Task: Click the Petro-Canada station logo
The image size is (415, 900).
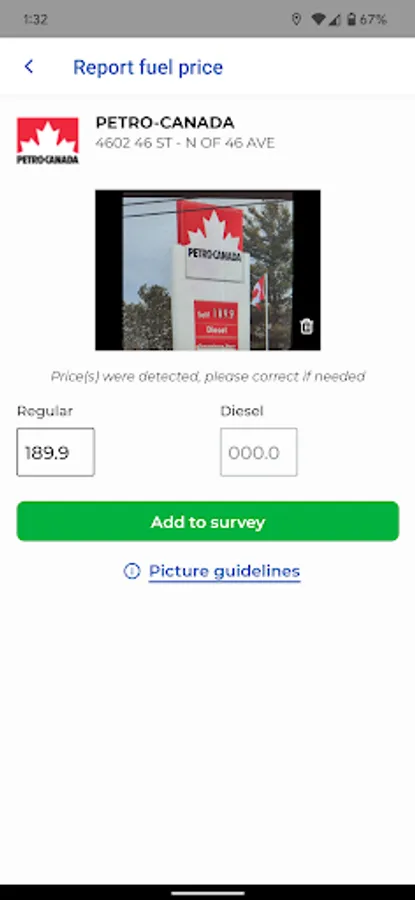Action: (x=47, y=141)
